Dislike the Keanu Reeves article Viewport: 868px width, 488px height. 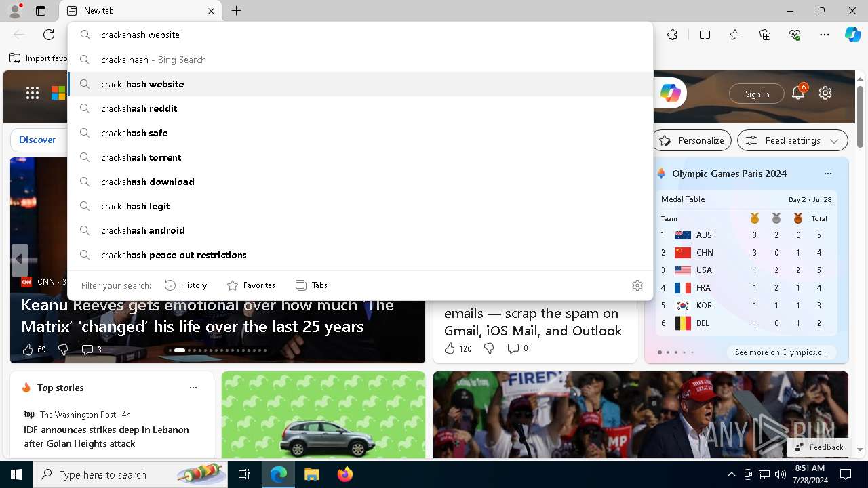tap(63, 350)
